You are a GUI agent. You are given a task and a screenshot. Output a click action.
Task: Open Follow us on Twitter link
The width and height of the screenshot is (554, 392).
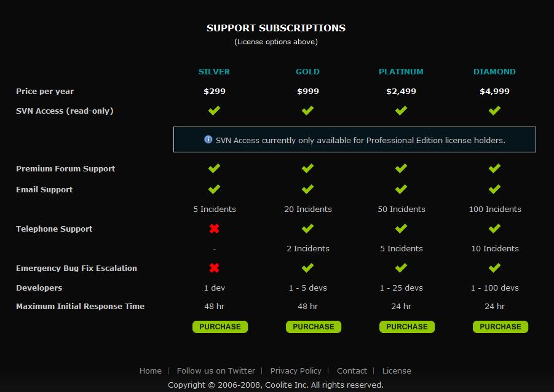point(216,371)
